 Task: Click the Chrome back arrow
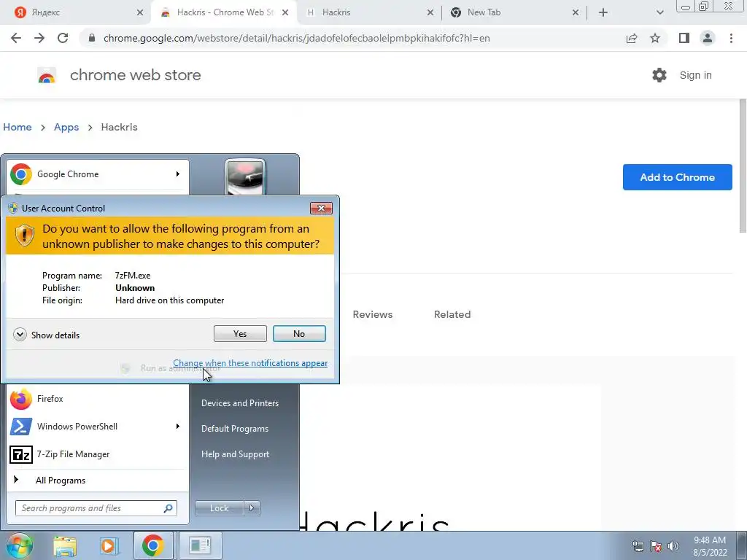(16, 38)
